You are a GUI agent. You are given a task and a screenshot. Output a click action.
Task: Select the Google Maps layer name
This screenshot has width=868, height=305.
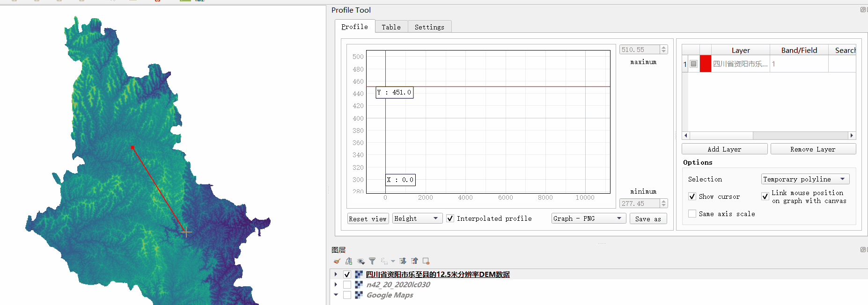pyautogui.click(x=390, y=295)
